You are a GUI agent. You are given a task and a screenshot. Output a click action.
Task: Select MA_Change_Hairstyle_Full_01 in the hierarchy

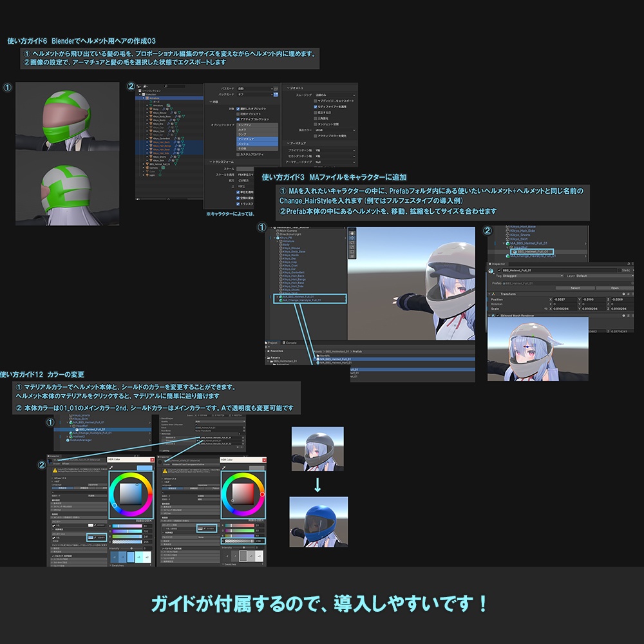click(302, 301)
